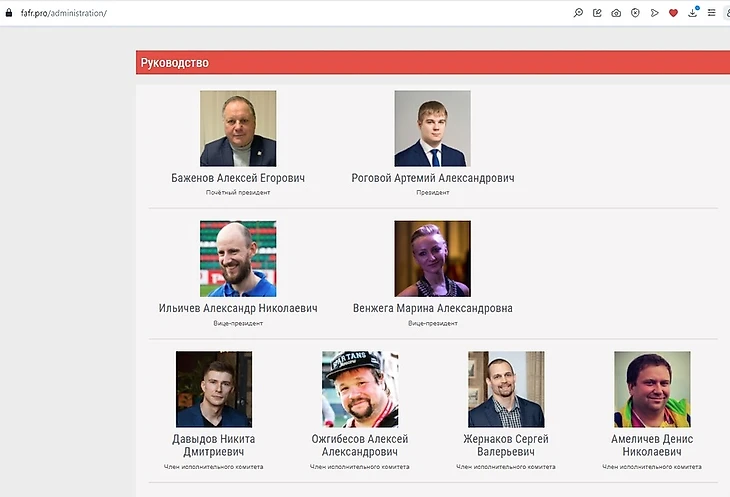Click Венжега Марина Александровна name link
This screenshot has height=497, width=730.
coord(432,308)
